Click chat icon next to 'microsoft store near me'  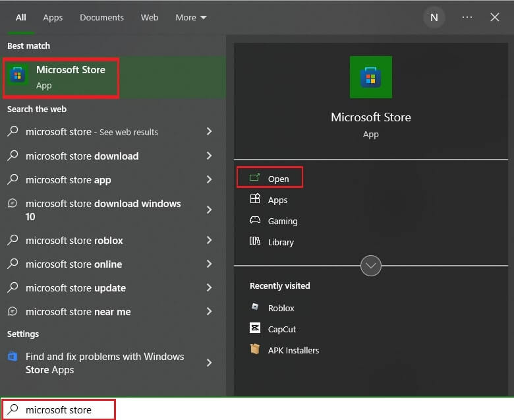pos(13,311)
